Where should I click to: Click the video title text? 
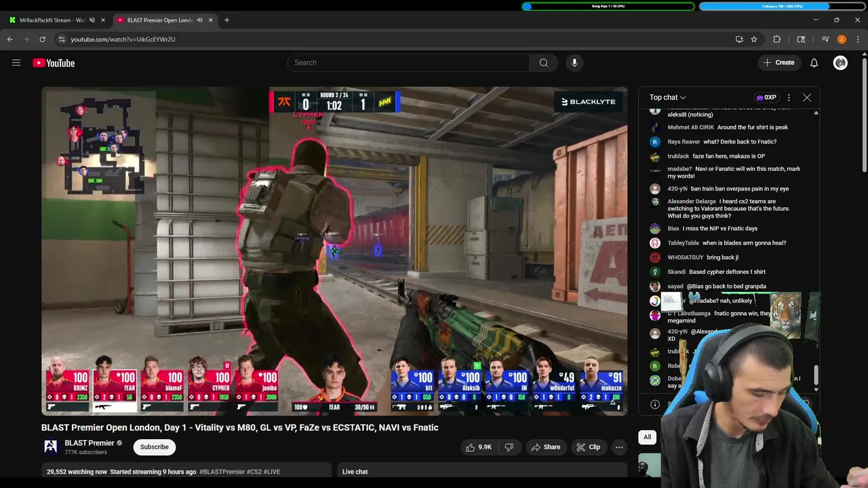240,428
